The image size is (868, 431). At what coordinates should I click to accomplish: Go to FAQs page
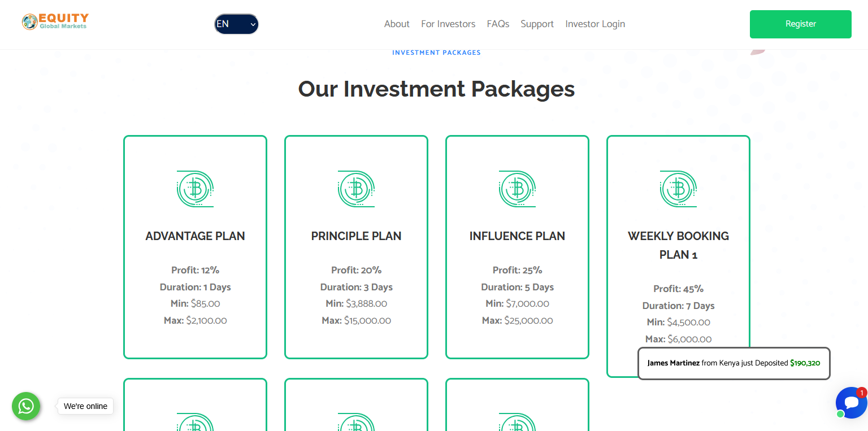pyautogui.click(x=498, y=24)
